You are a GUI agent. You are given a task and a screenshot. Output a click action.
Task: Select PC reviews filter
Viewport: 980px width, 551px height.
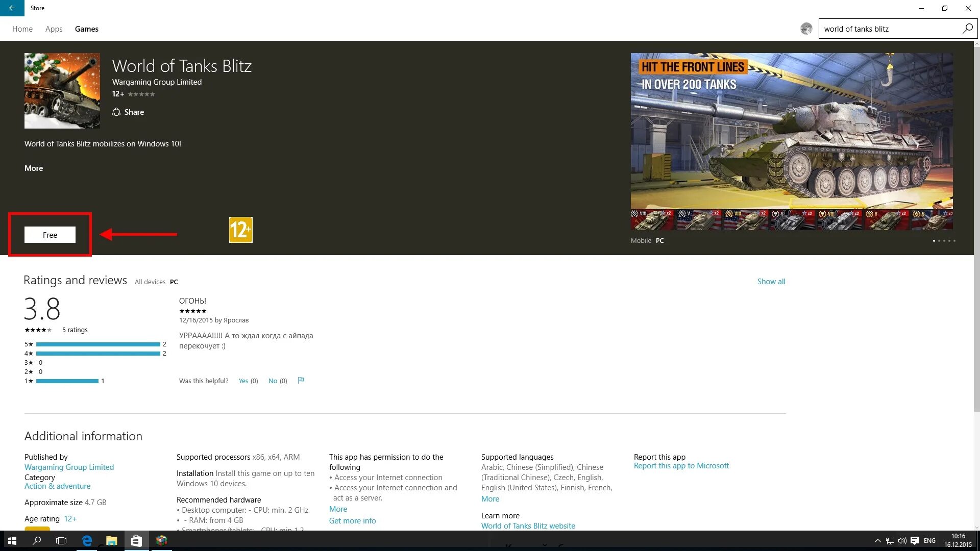[174, 282]
